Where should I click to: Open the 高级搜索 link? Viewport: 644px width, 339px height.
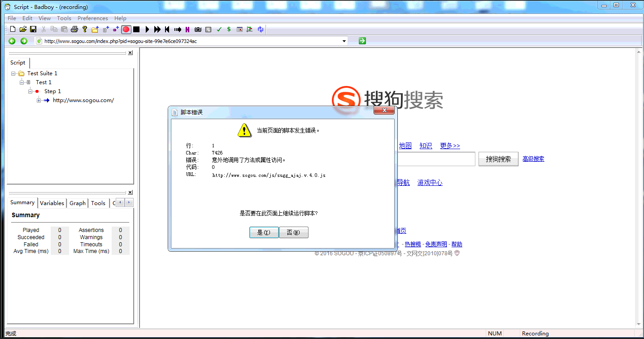[x=533, y=159]
